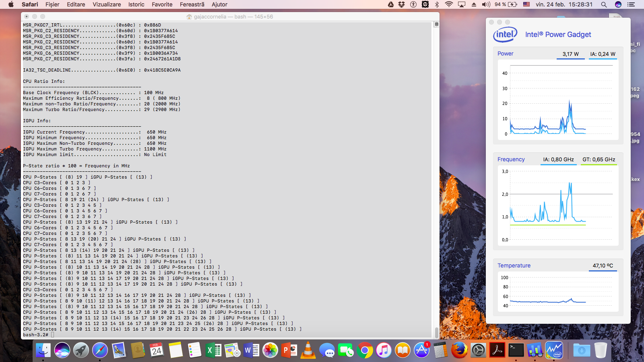Open Notes app in dock

(175, 350)
